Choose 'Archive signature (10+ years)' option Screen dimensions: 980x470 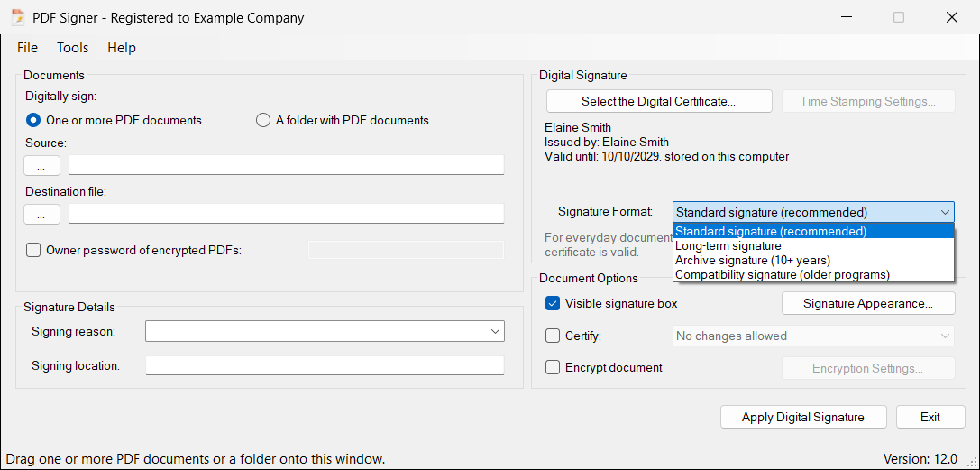tap(813, 260)
